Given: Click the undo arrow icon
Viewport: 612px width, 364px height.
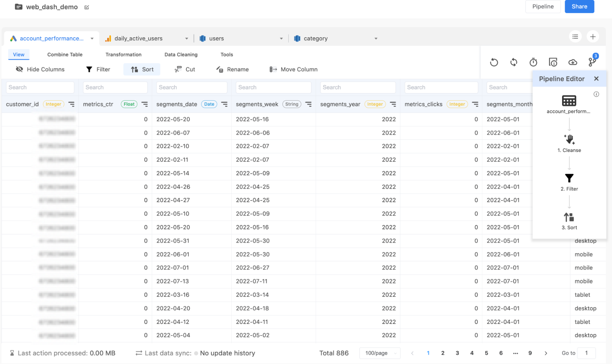Looking at the screenshot, I should pos(494,62).
